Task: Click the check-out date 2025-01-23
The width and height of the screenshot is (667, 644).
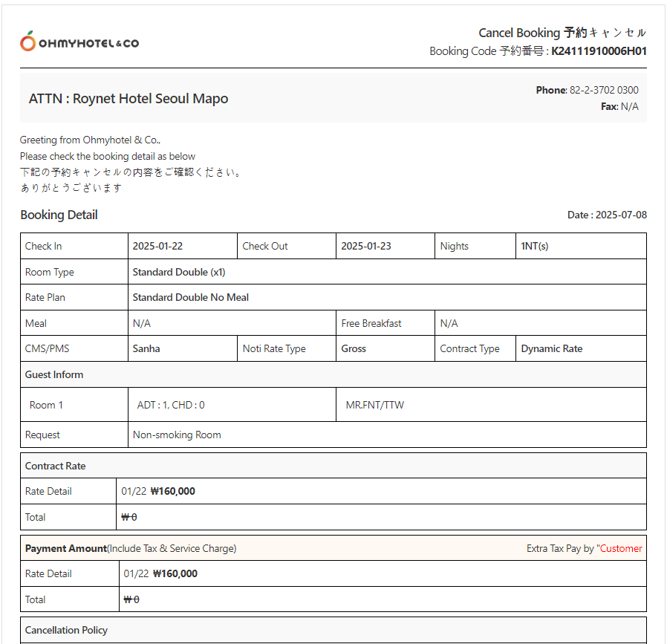Action: click(365, 246)
